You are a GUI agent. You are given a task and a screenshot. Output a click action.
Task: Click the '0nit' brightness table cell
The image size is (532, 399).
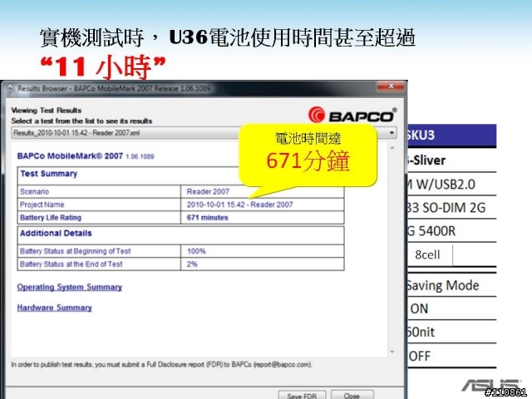pyautogui.click(x=452, y=332)
